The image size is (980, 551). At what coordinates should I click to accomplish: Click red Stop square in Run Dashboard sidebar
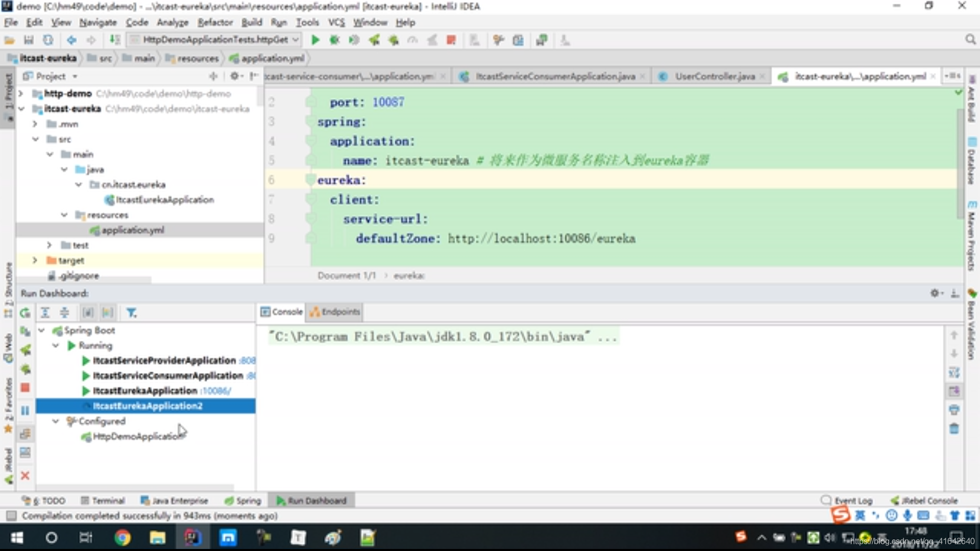(x=25, y=388)
